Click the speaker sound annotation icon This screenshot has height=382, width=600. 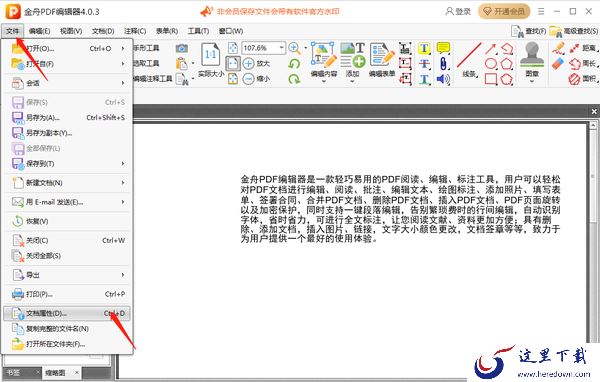[443, 79]
